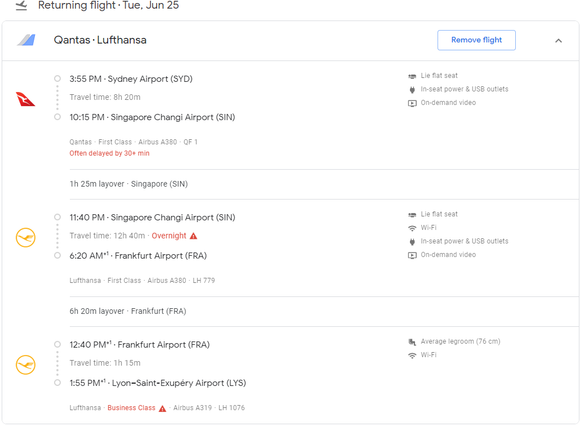Click the Wi-Fi icon for the Lyon flight
Image resolution: width=580 pixels, height=425 pixels.
click(412, 355)
